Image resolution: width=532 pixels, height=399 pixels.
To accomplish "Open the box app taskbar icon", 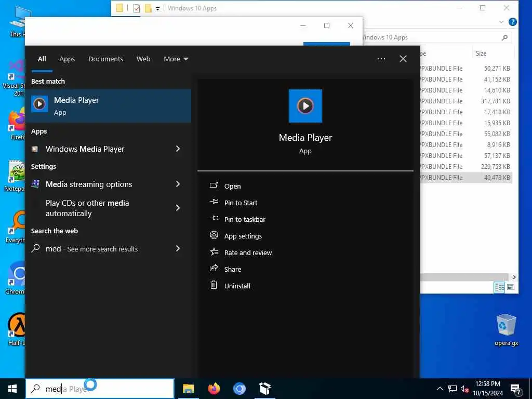I will [x=264, y=389].
